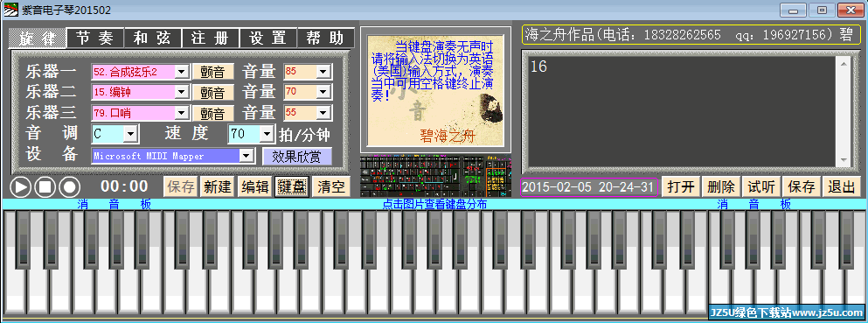Click the 海之舟作品 scrolling banner
Image resolution: width=868 pixels, height=323 pixels.
click(x=691, y=35)
